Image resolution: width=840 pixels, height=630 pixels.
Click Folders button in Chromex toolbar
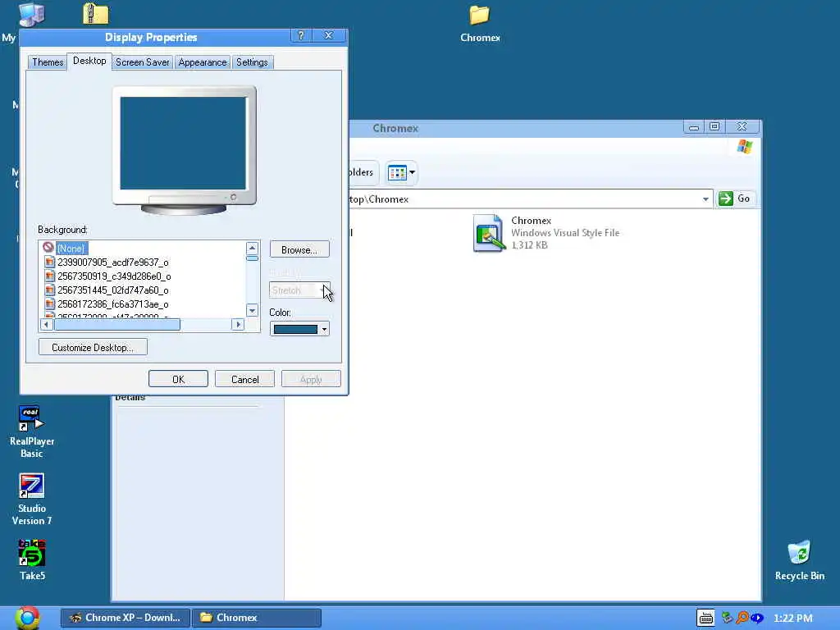pyautogui.click(x=363, y=172)
